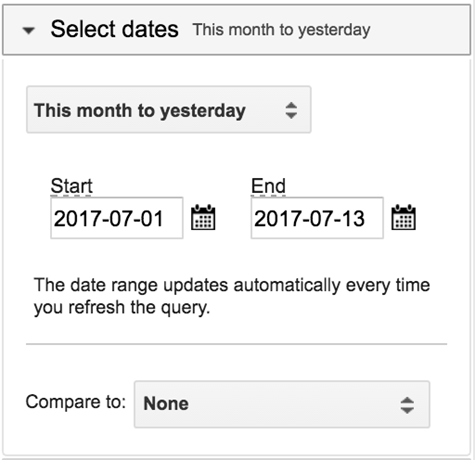Click the bold 'None' text in Compare dropdown

point(166,404)
